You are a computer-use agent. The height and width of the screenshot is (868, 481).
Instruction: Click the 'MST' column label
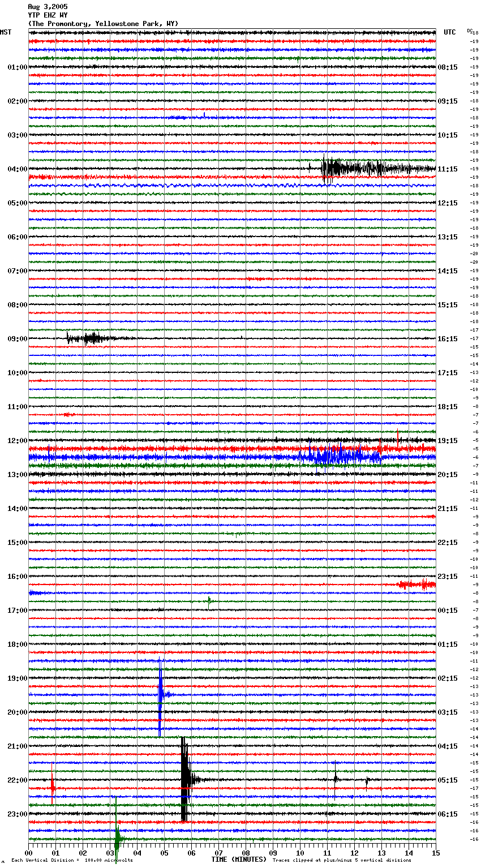click(6, 32)
